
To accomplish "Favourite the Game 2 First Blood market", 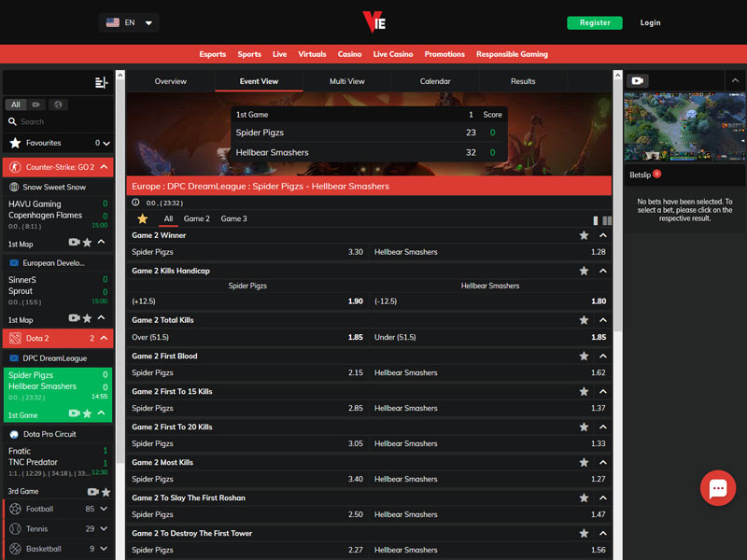I will [x=584, y=357].
